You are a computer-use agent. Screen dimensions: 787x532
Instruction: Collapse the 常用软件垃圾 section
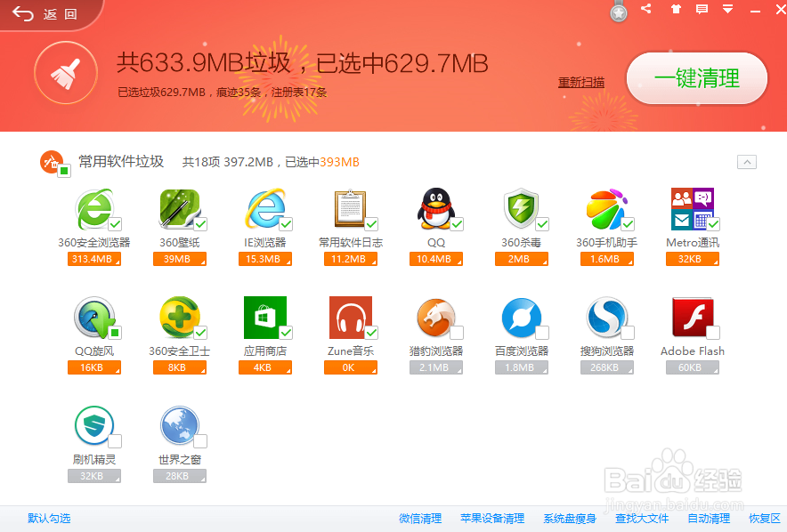point(747,162)
